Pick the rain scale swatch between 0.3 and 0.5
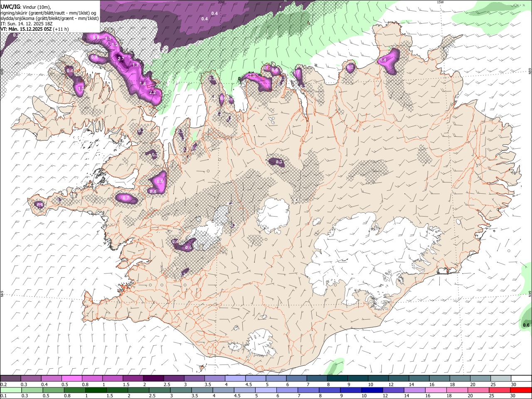This screenshot has height=399, width=532. tap(31, 390)
